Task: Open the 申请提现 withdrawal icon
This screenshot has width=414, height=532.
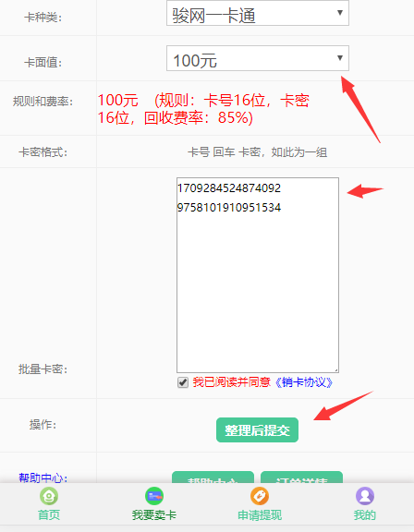Action: click(x=260, y=496)
